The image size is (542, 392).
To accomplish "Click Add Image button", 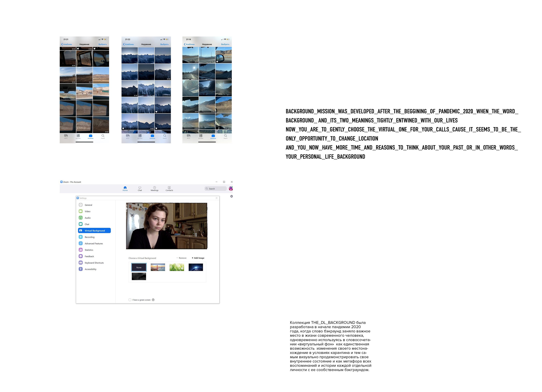I will (198, 258).
